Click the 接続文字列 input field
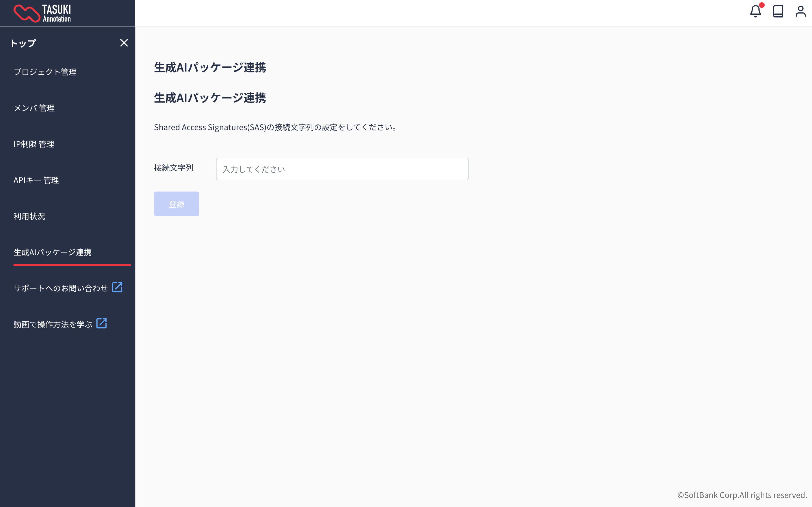The image size is (812, 507). (x=342, y=169)
